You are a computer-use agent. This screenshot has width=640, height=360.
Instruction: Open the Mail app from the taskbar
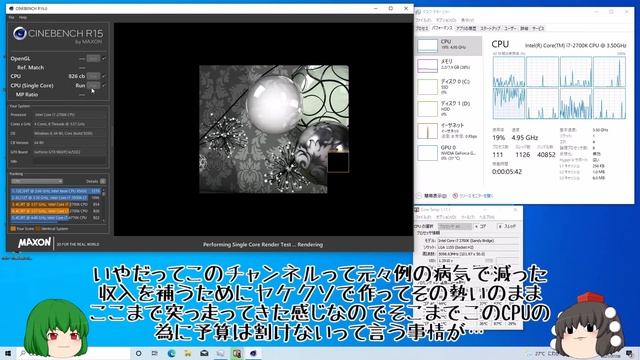click(x=204, y=353)
